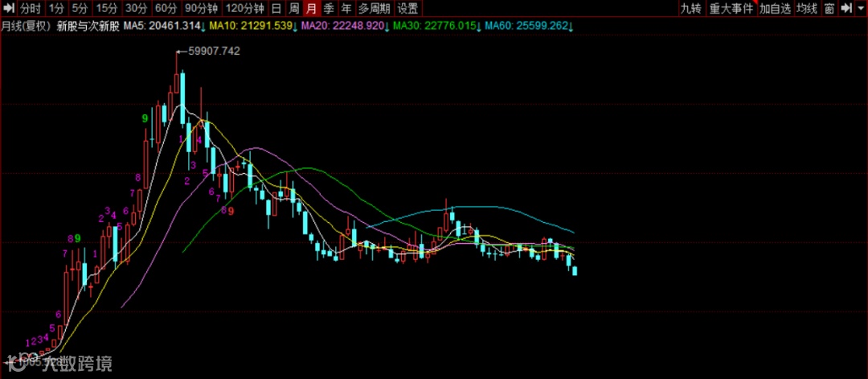The height and width of the screenshot is (379, 868).
Task: Select the 30分 period tab
Action: [136, 8]
